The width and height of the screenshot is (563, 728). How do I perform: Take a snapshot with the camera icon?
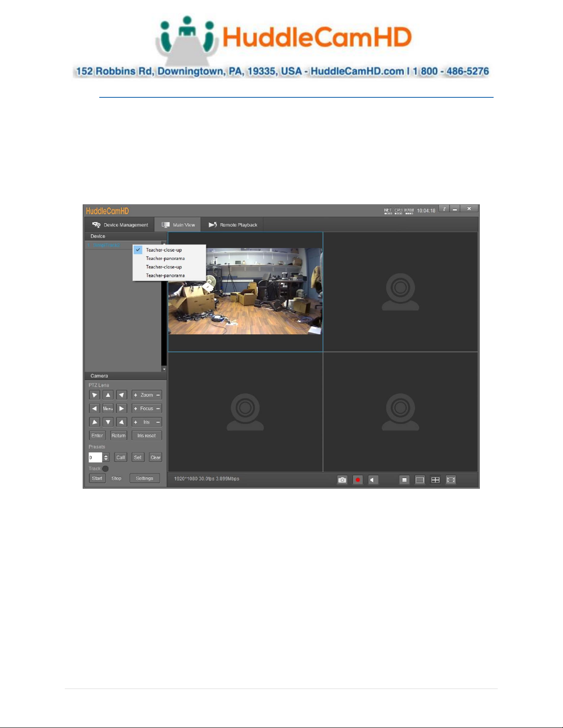pyautogui.click(x=342, y=480)
